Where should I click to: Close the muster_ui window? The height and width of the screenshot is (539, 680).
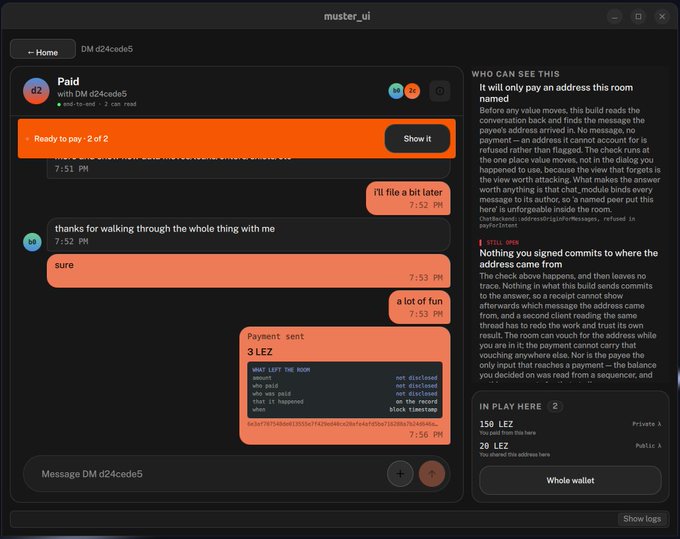tap(662, 17)
